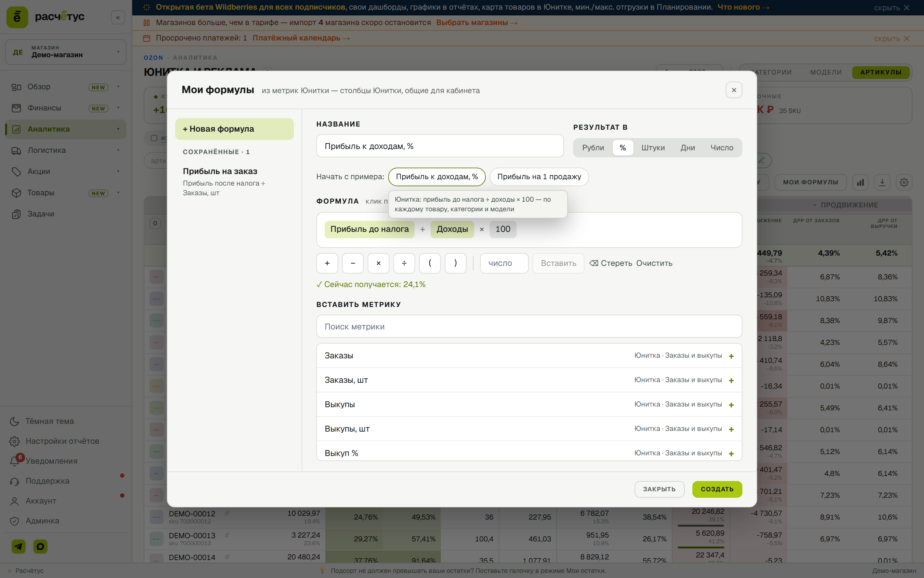Open the chart icon next to Мои формулы
Screen dimensions: 924x578
coord(860,182)
